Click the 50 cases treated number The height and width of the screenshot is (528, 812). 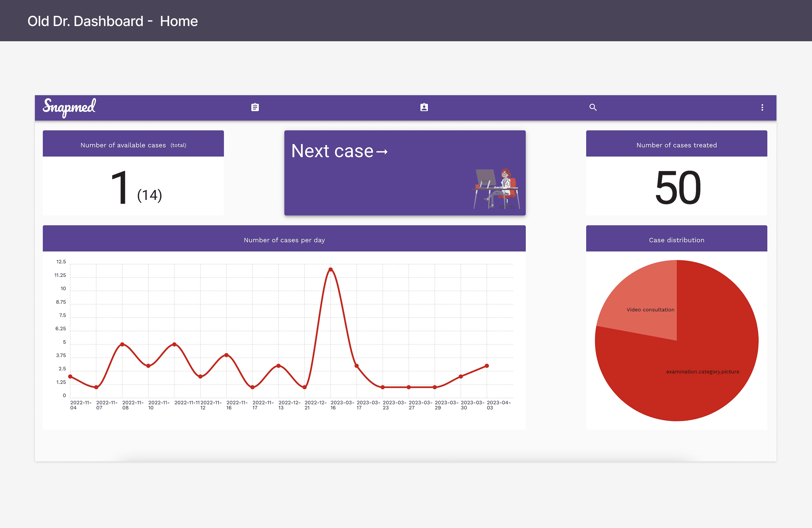(677, 188)
